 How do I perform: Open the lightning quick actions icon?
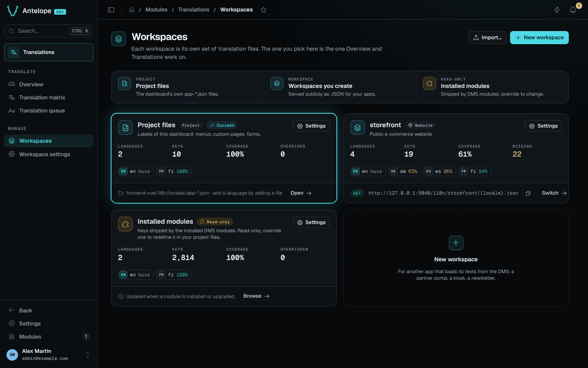click(557, 10)
